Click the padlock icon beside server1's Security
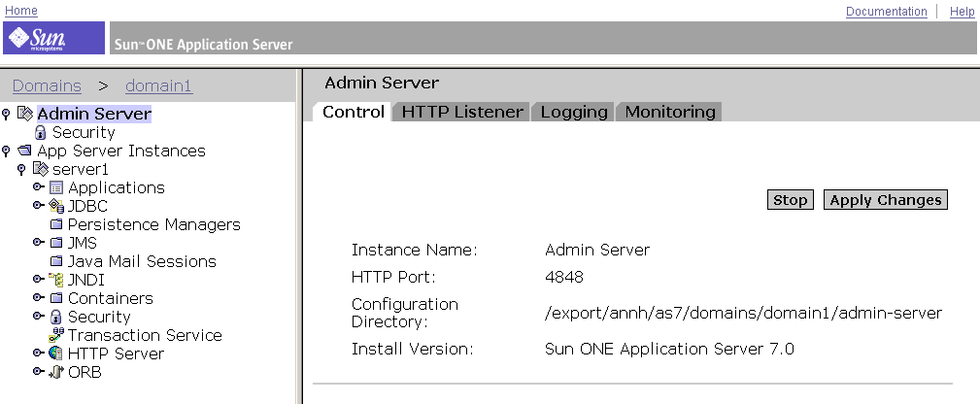980x404 pixels. (x=56, y=317)
